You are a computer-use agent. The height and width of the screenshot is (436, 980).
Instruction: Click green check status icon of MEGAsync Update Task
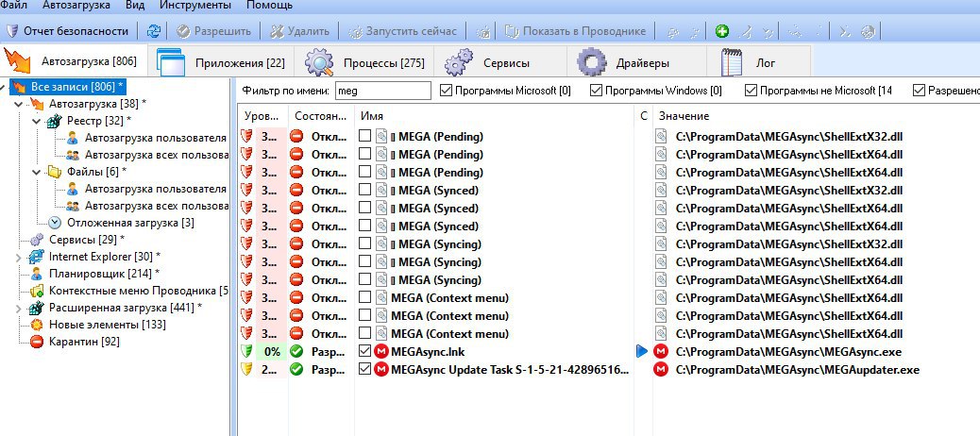(x=296, y=370)
